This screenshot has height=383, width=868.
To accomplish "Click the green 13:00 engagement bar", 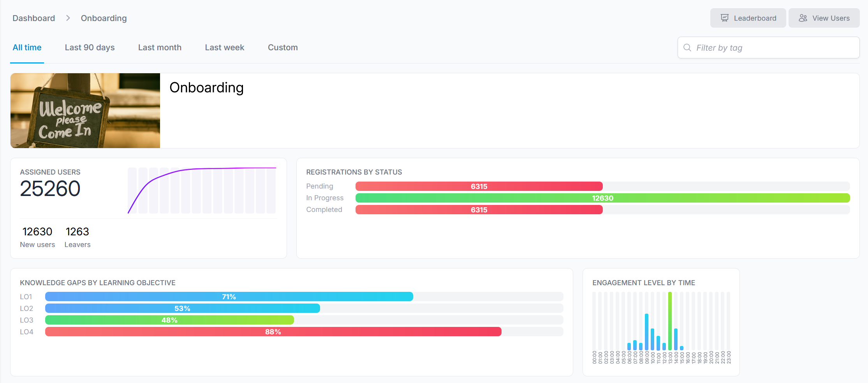I will [x=670, y=321].
